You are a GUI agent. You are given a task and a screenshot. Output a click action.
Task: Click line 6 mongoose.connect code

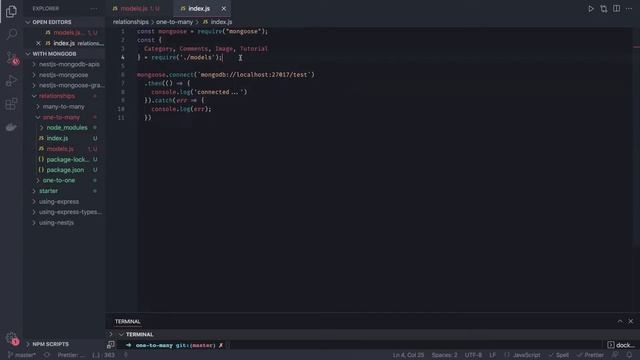pyautogui.click(x=226, y=75)
